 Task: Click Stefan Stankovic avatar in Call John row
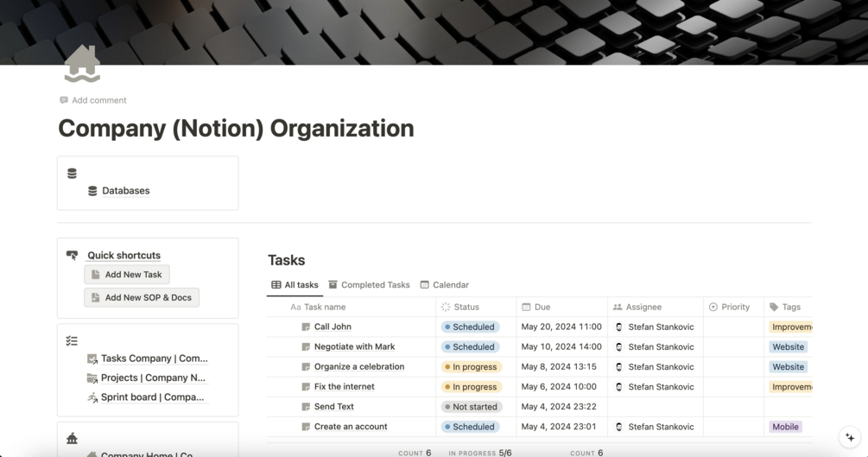[x=619, y=327]
